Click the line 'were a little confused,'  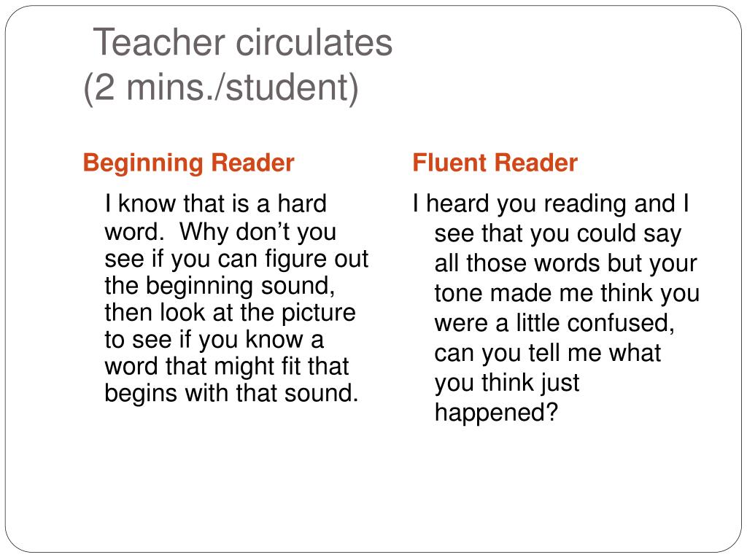click(x=554, y=323)
